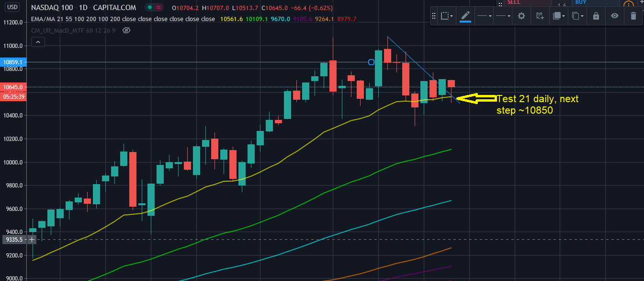Add an alert using the clock-plus icon

tap(540, 15)
